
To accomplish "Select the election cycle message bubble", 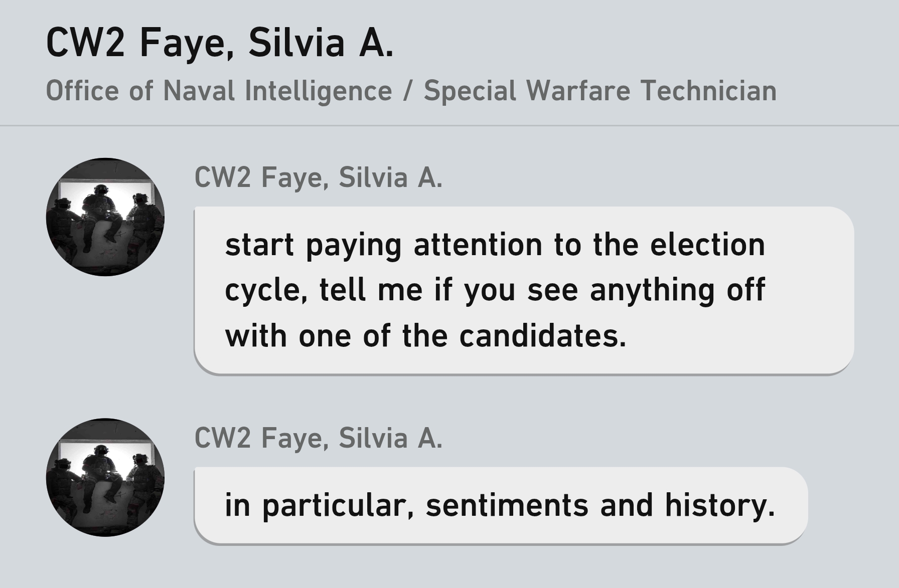I will click(x=524, y=290).
